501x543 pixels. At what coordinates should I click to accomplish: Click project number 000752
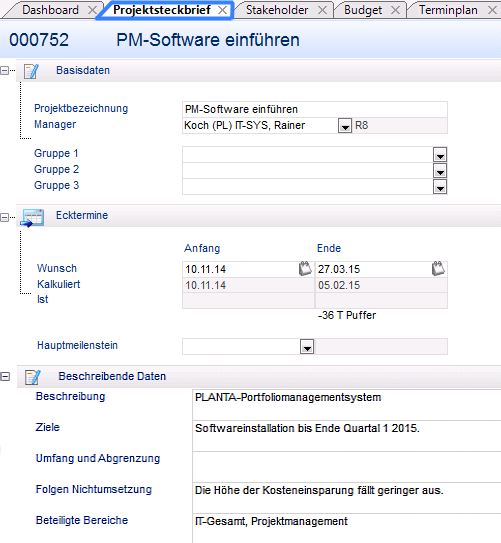39,40
